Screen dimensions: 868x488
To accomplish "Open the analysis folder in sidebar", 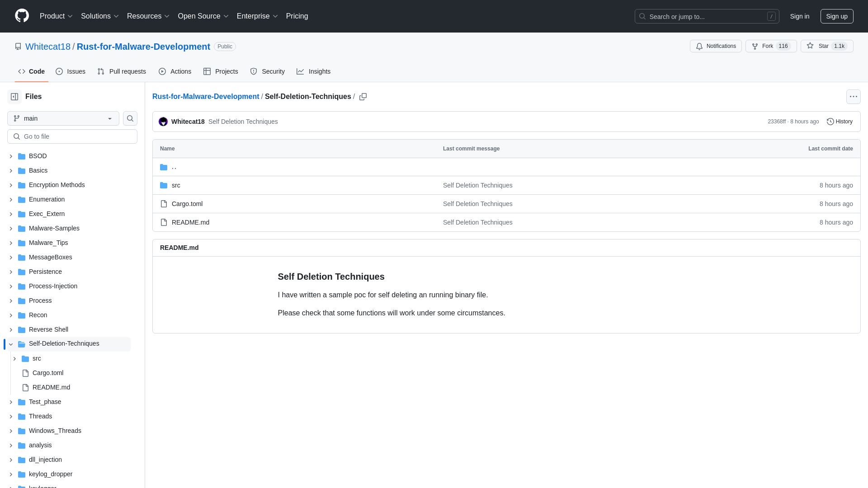I will coord(40,445).
